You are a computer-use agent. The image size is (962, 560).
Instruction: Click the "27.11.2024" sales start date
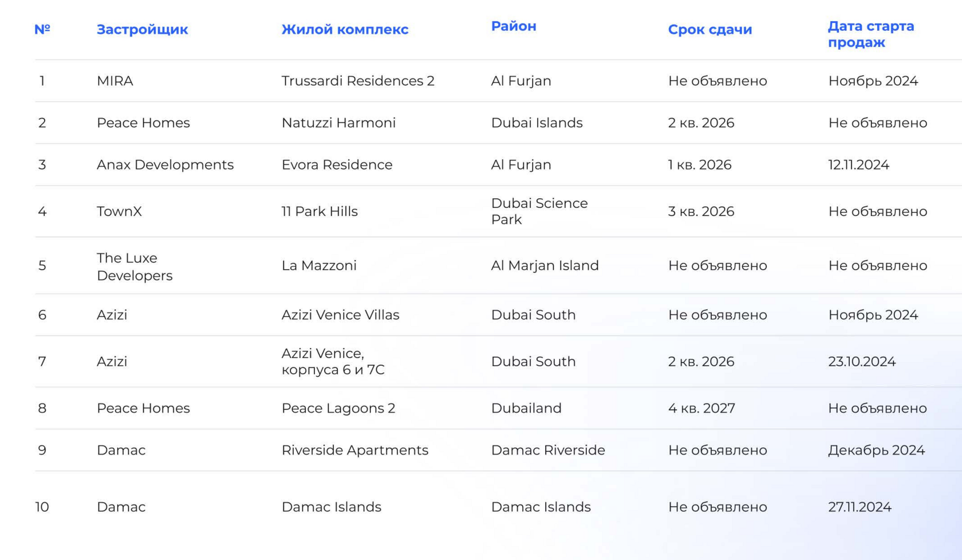(860, 507)
